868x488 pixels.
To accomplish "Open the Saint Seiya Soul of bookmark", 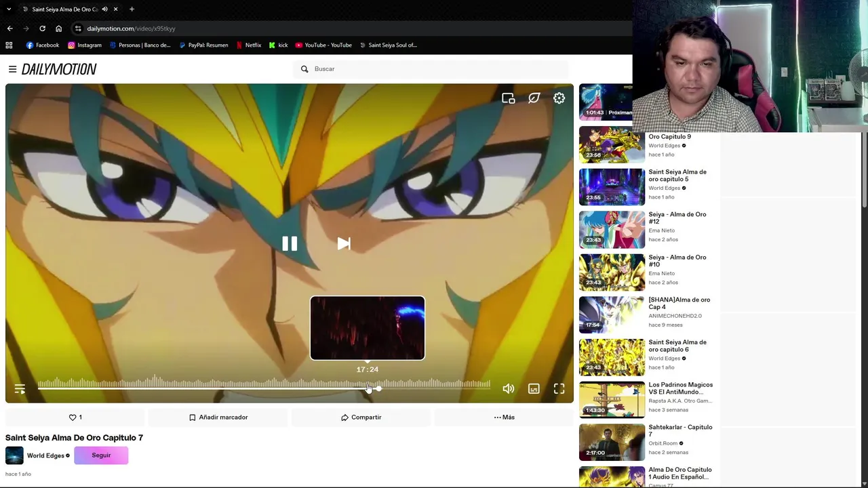I will click(x=388, y=45).
